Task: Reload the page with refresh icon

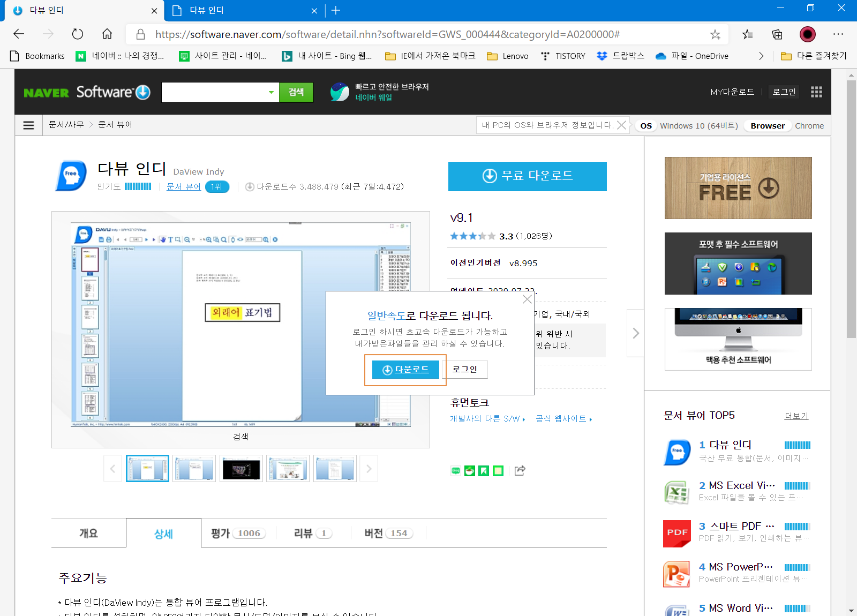Action: [x=78, y=34]
